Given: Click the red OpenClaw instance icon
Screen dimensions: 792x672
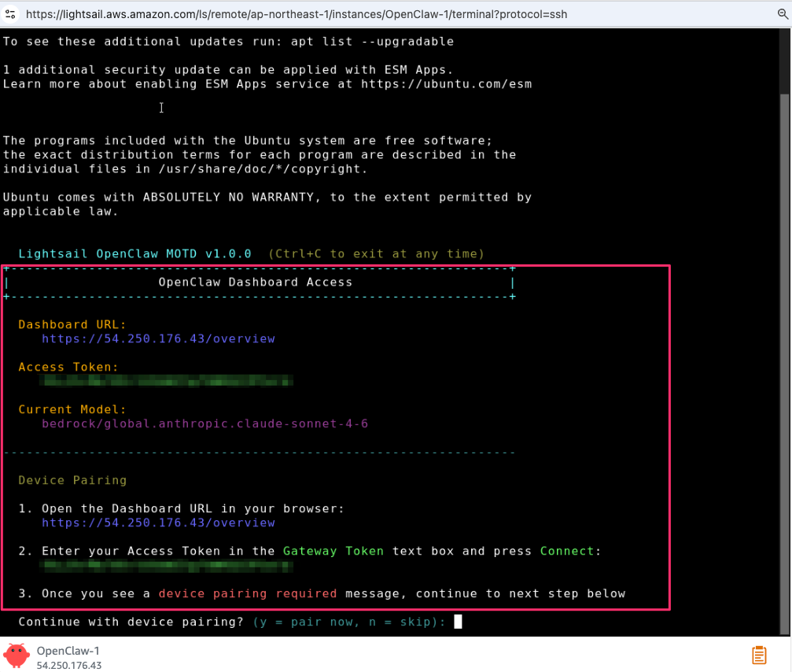Looking at the screenshot, I should (17, 655).
